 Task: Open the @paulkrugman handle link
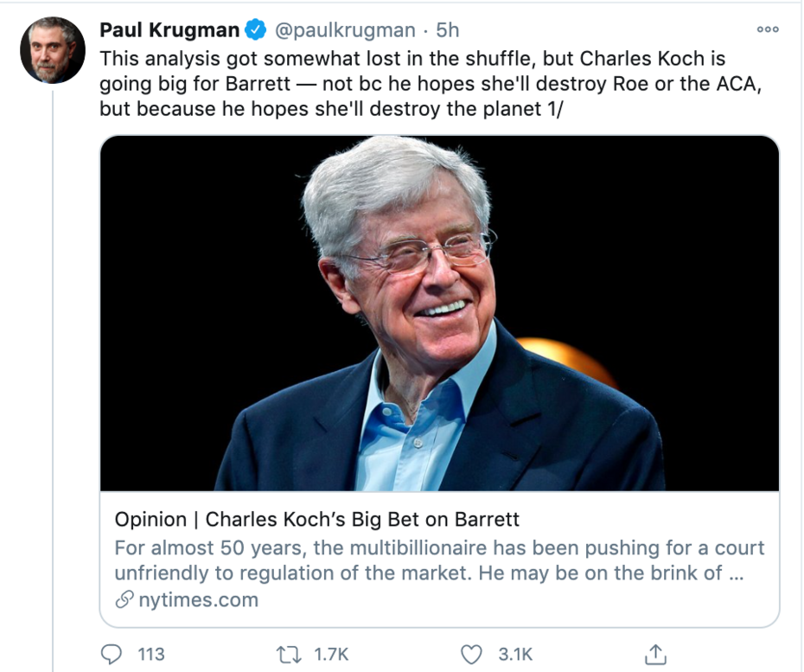point(345,30)
